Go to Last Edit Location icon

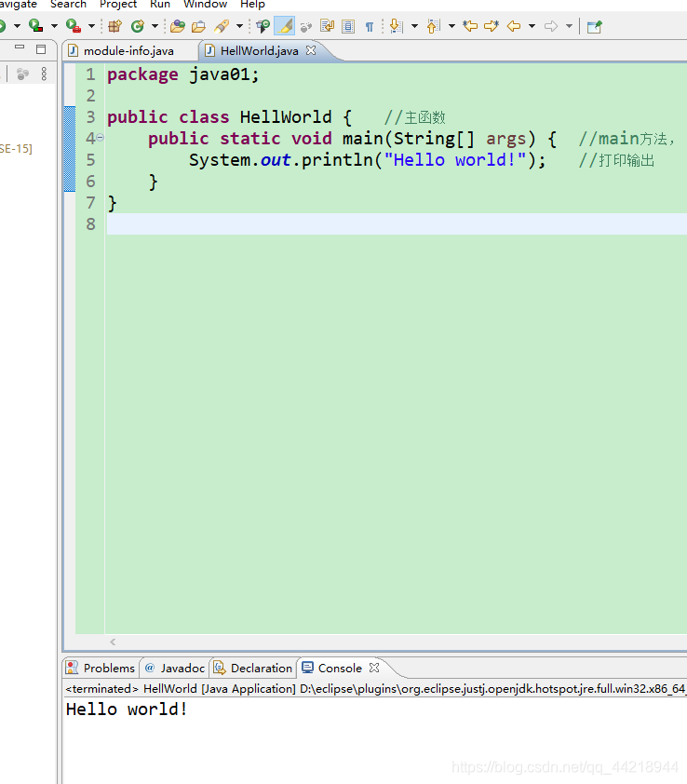(x=470, y=26)
